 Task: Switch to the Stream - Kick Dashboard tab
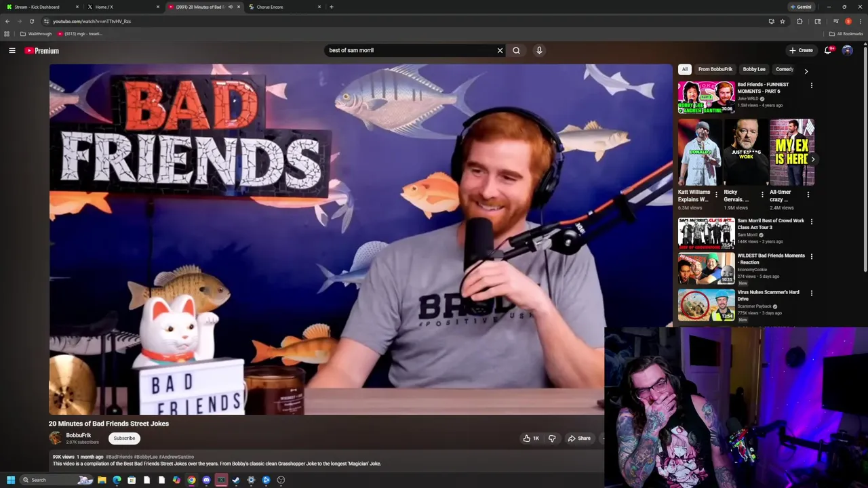pyautogui.click(x=41, y=7)
